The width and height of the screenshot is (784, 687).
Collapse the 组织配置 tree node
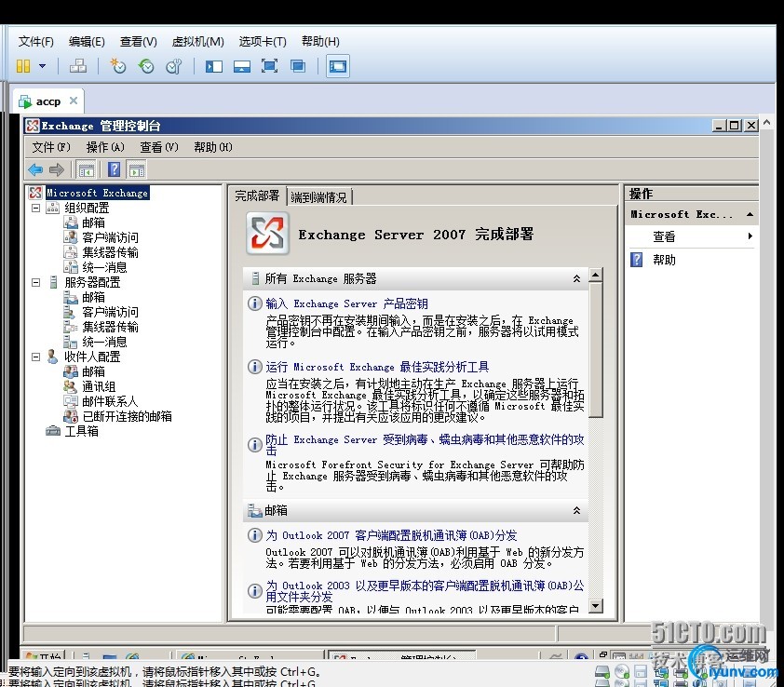(36, 208)
